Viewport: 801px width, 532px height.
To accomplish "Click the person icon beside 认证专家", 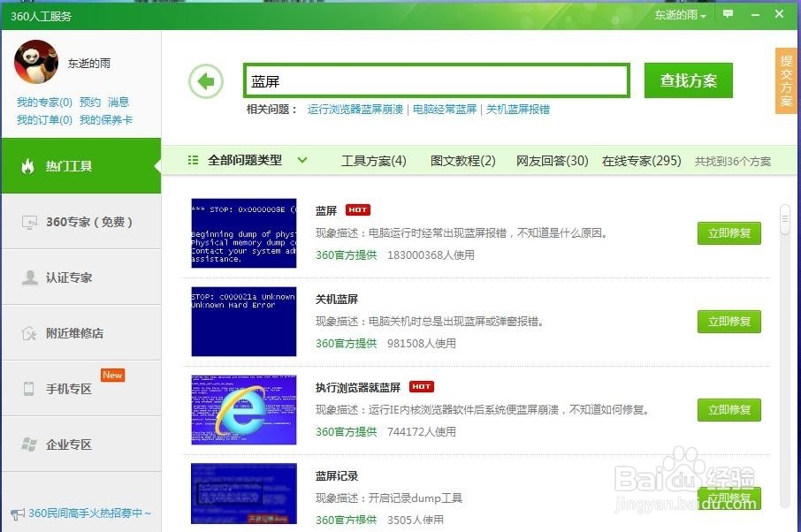I will click(x=30, y=277).
